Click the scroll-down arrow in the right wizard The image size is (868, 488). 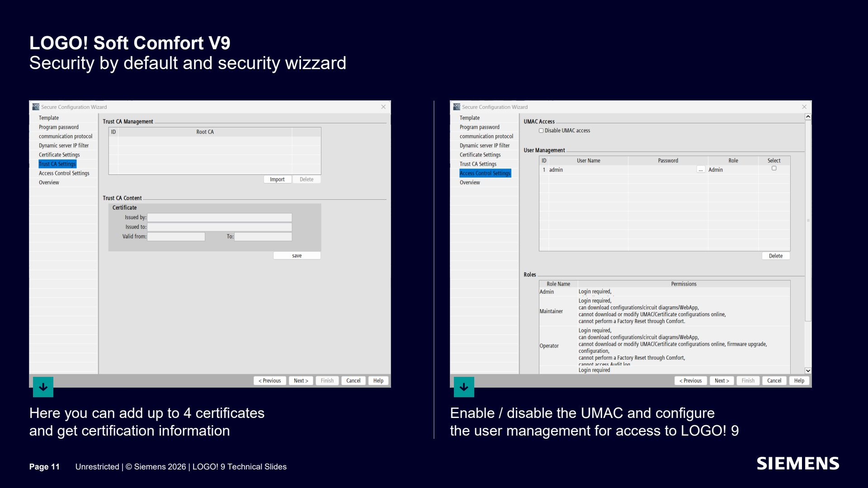pos(808,371)
